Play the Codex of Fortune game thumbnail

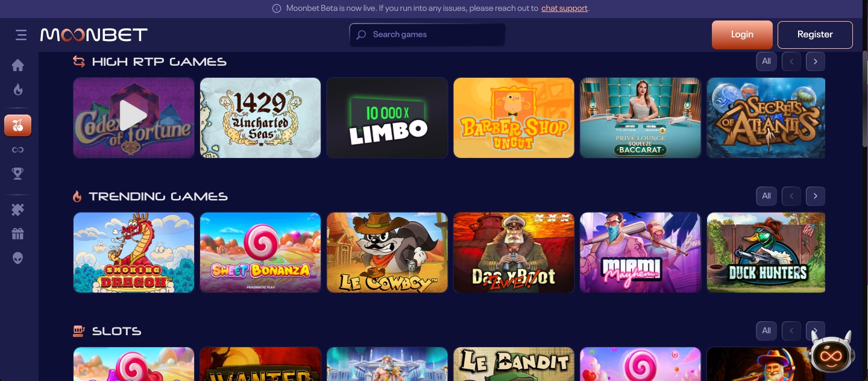(134, 118)
